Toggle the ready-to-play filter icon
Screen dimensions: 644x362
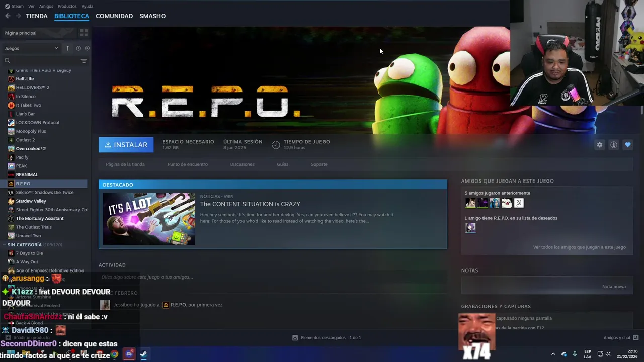(87, 48)
